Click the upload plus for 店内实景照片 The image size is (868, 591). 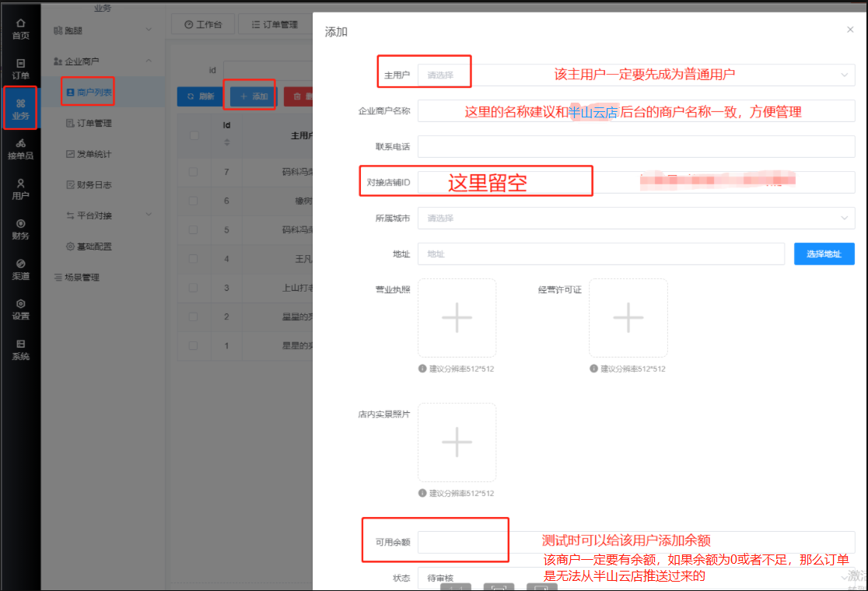coord(457,442)
